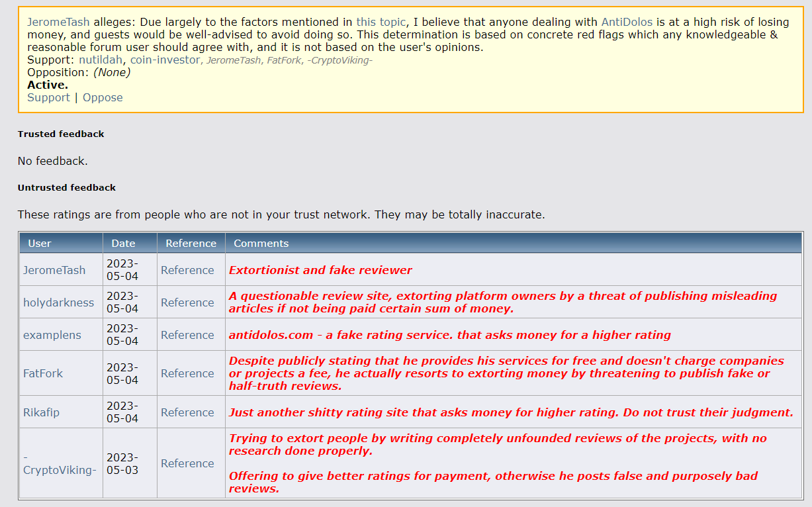Click the 'Trusted feedback' heading
812x507 pixels.
coord(61,134)
